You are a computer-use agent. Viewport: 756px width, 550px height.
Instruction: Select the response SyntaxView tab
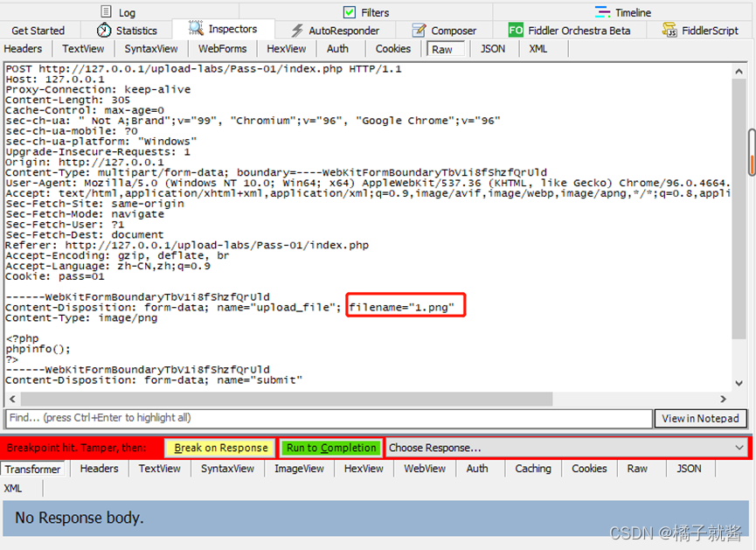[x=227, y=469]
